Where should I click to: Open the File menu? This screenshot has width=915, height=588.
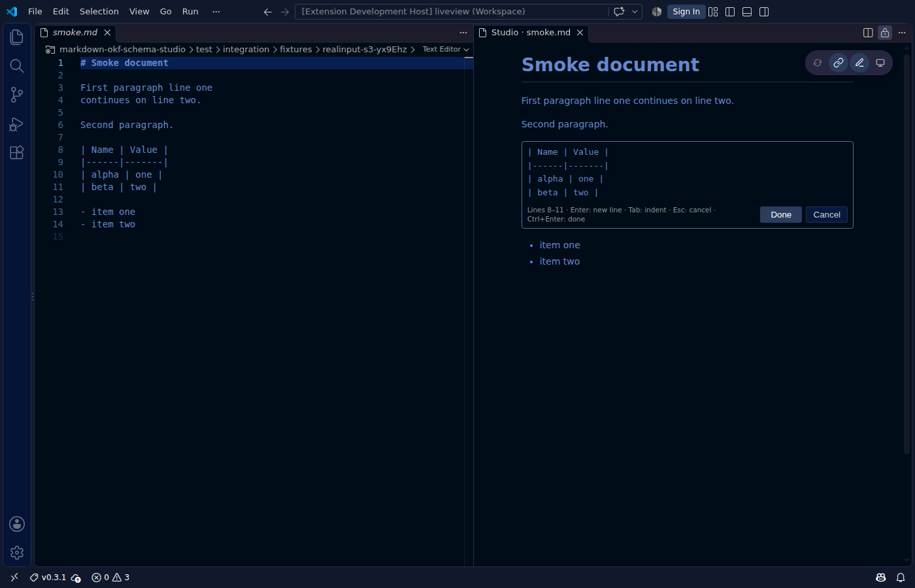coord(35,12)
